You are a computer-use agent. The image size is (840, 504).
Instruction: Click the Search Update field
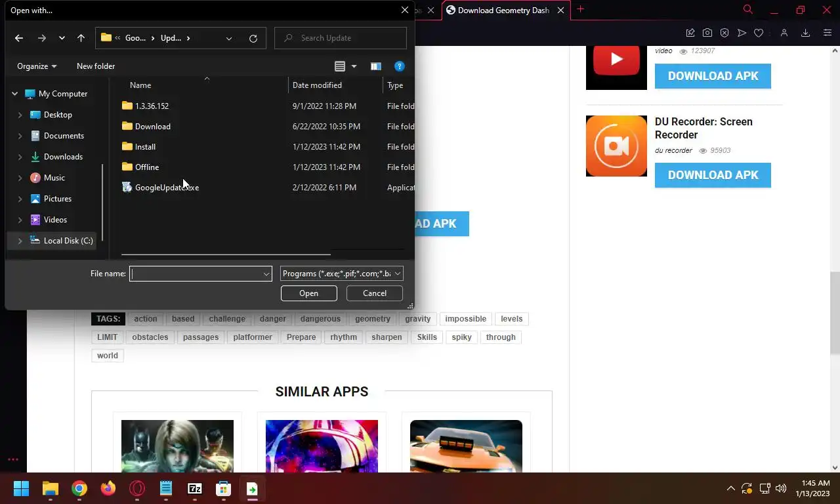tap(341, 38)
